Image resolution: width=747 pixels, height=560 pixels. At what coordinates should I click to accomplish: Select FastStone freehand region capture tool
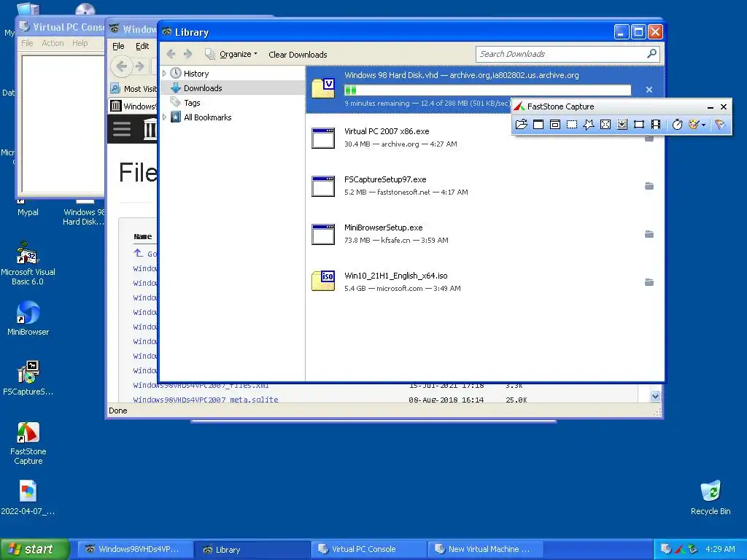click(589, 124)
